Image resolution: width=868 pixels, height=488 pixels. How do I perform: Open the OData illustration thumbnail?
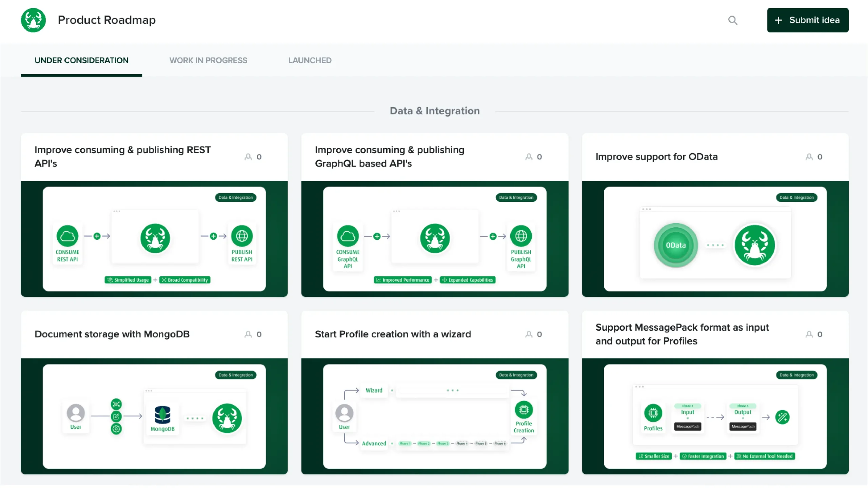click(x=715, y=239)
